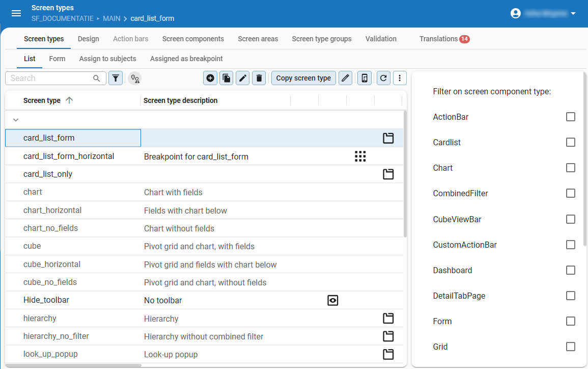
Task: Open the user account dropdown
Action: click(543, 13)
